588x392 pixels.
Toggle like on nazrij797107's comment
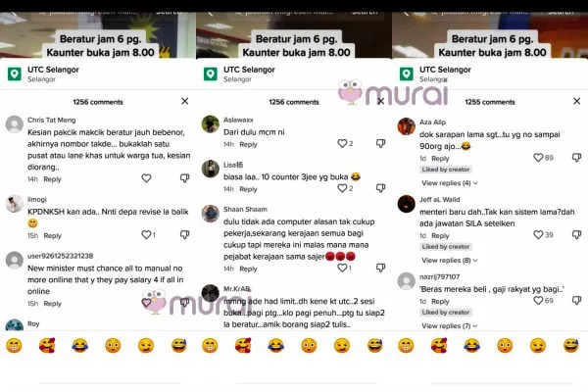coord(538,301)
